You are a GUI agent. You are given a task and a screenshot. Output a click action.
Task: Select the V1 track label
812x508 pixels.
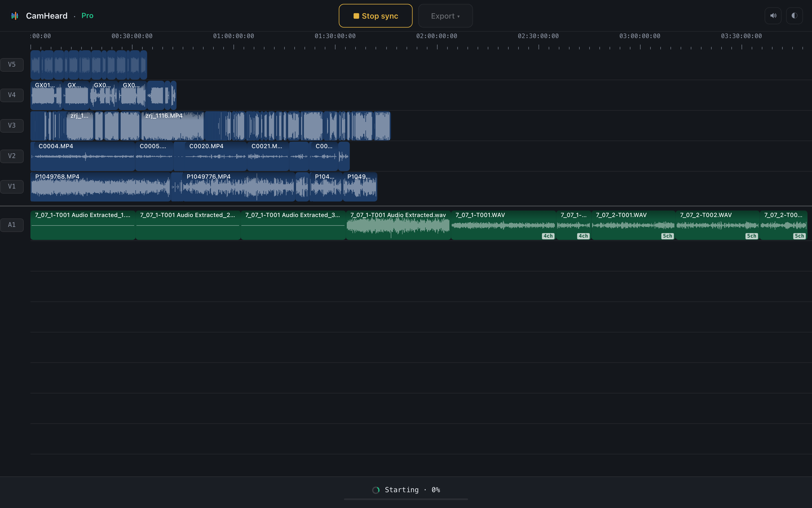pos(12,187)
